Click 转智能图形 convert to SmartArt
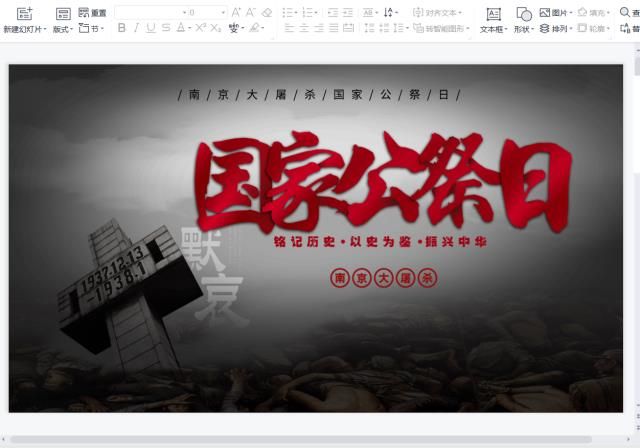Viewport: 640px width, 448px height. tap(441, 28)
